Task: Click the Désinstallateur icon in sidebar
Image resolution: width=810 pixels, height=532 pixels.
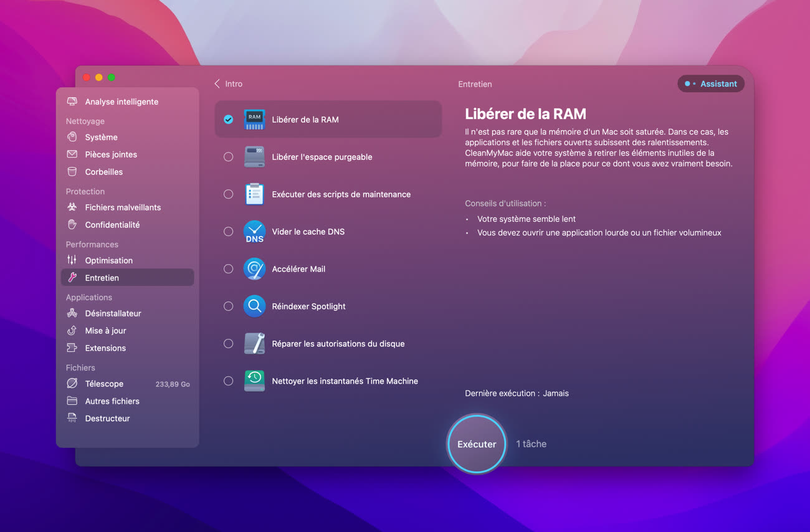Action: point(72,313)
